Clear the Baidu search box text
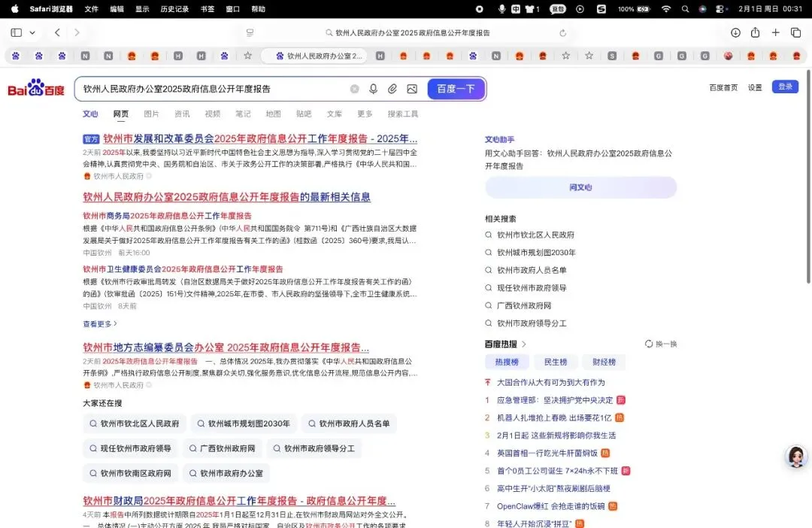The image size is (812, 528). (x=354, y=89)
